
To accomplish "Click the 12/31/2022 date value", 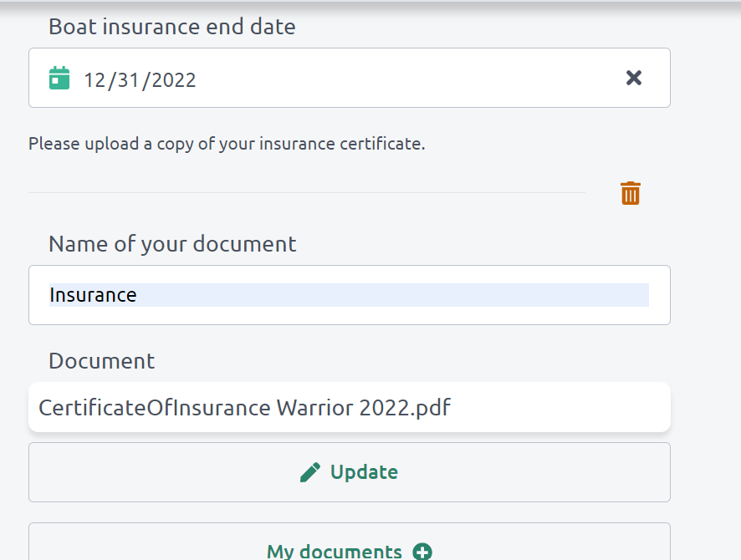I will pyautogui.click(x=140, y=80).
